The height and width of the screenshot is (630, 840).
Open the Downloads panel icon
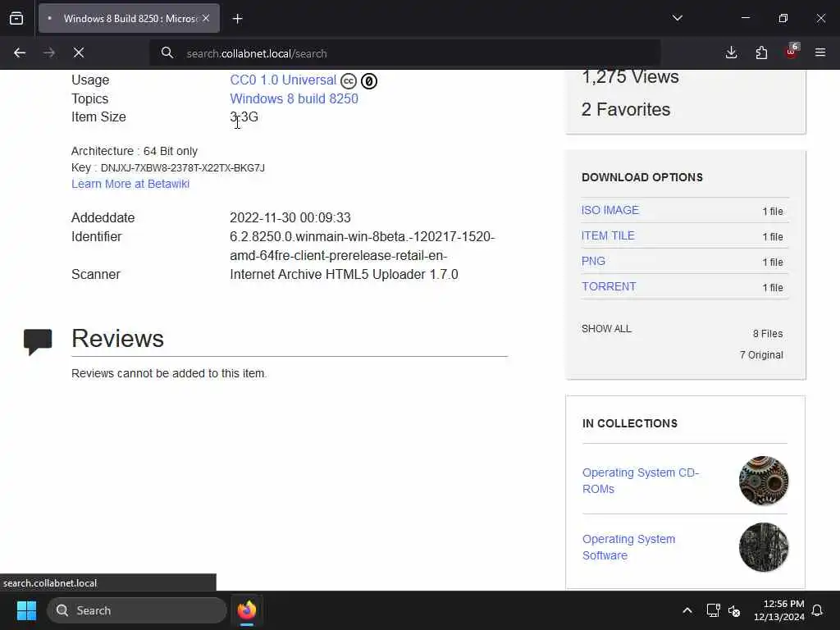[x=731, y=52]
